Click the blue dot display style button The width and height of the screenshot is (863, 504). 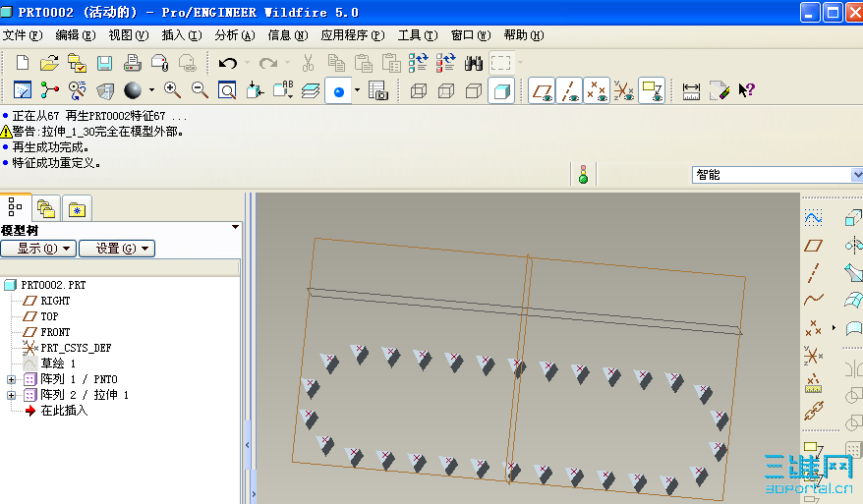pyautogui.click(x=338, y=90)
